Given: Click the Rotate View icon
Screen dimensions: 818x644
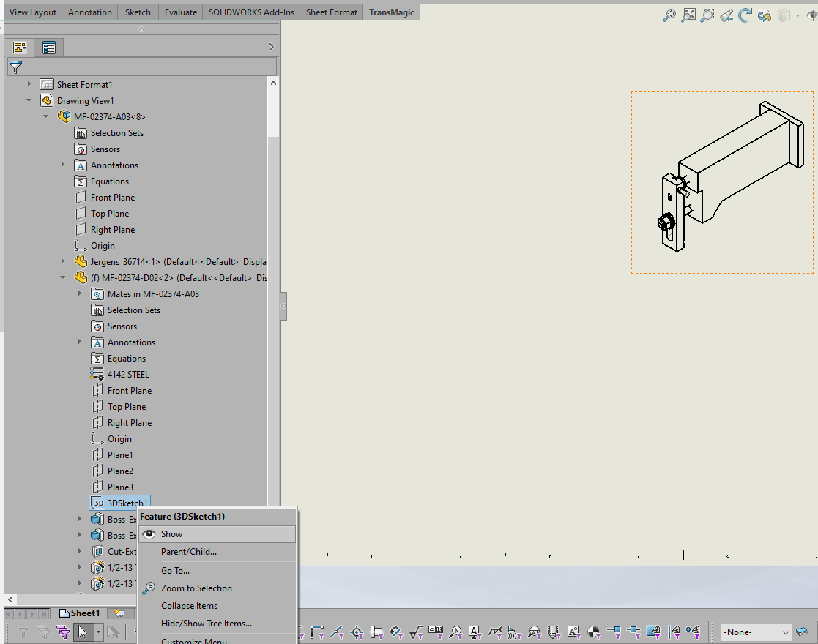Looking at the screenshot, I should click(745, 15).
